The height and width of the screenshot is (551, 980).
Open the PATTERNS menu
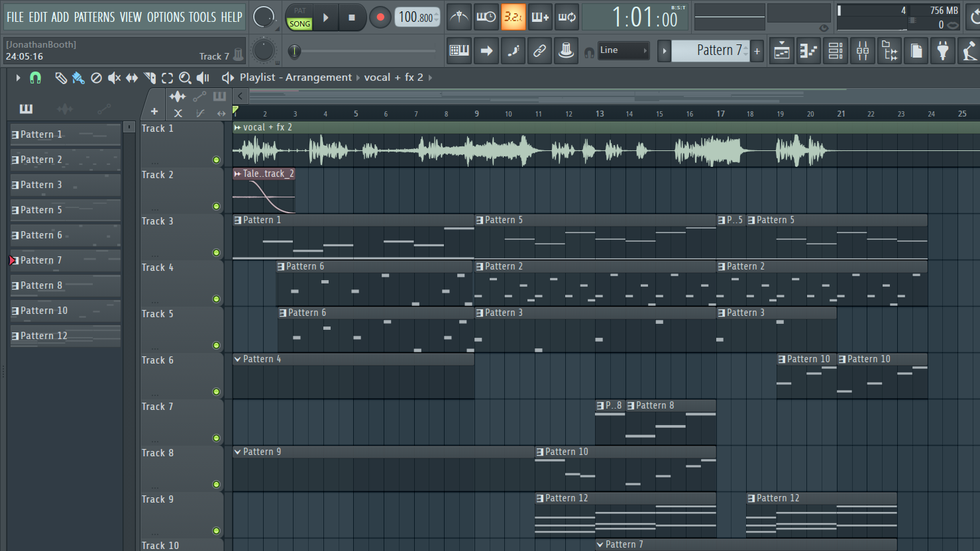coord(94,17)
